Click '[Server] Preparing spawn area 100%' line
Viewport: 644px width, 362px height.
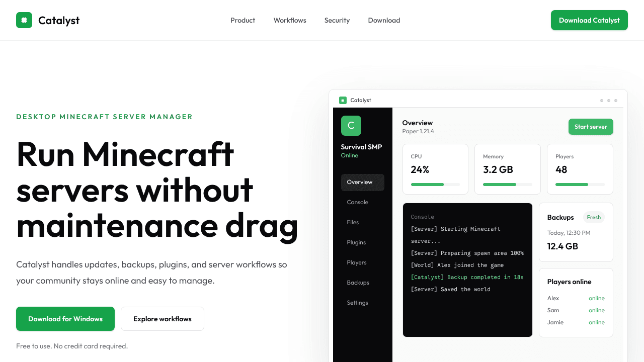(467, 253)
